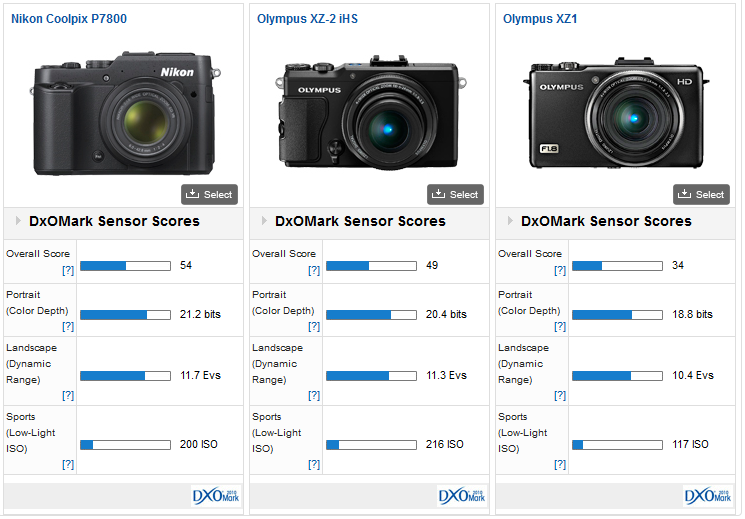This screenshot has width=745, height=519.
Task: Click the Olympus XZ-2 iHS camera photo
Action: click(369, 118)
